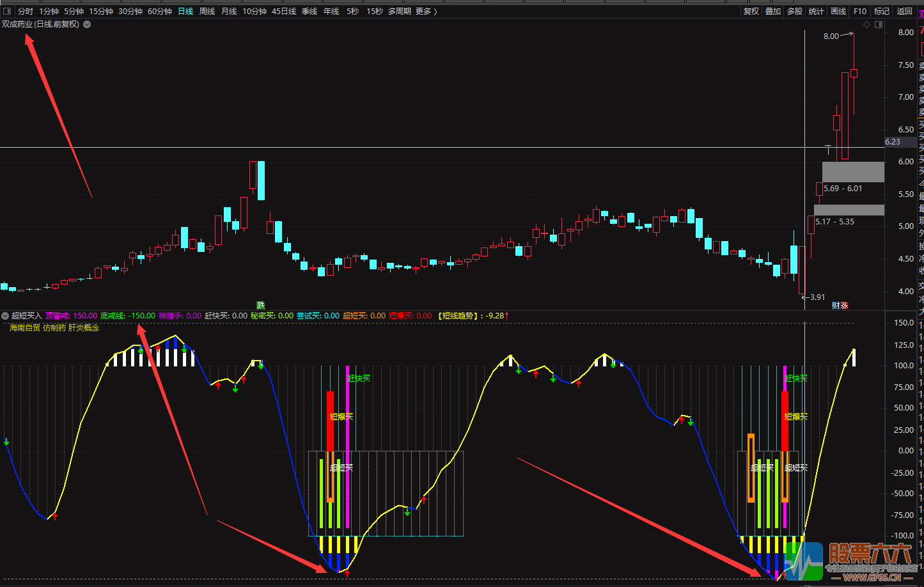This screenshot has width=924, height=587.
Task: Click the 顶警戒: 150.00 indicator value
Action: point(71,316)
